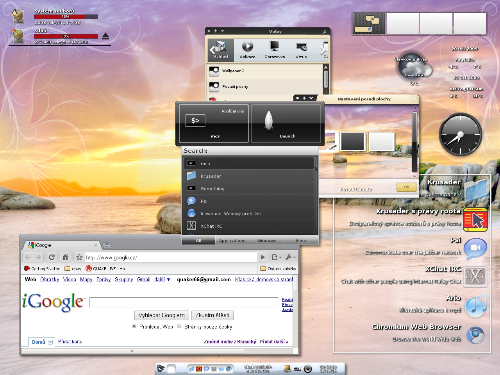Image resolution: width=500 pixels, height=375 pixels.
Task: Launch Ario music player icon
Action: (x=476, y=306)
